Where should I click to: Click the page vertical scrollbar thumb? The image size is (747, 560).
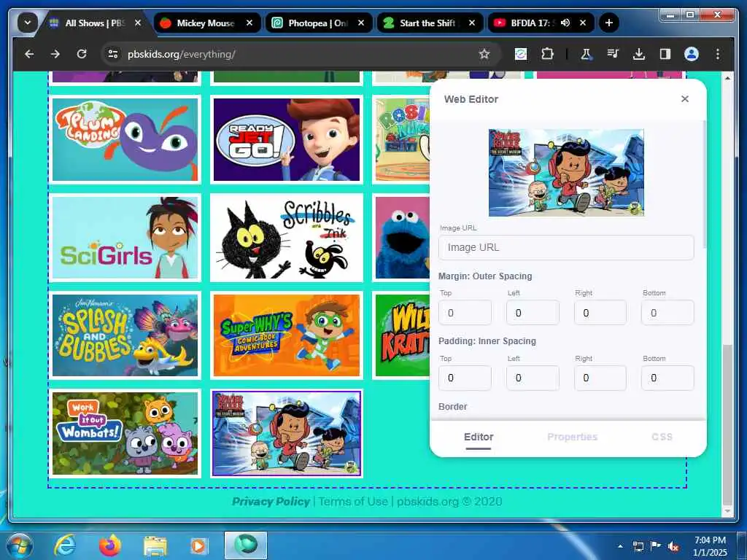pyautogui.click(x=727, y=424)
